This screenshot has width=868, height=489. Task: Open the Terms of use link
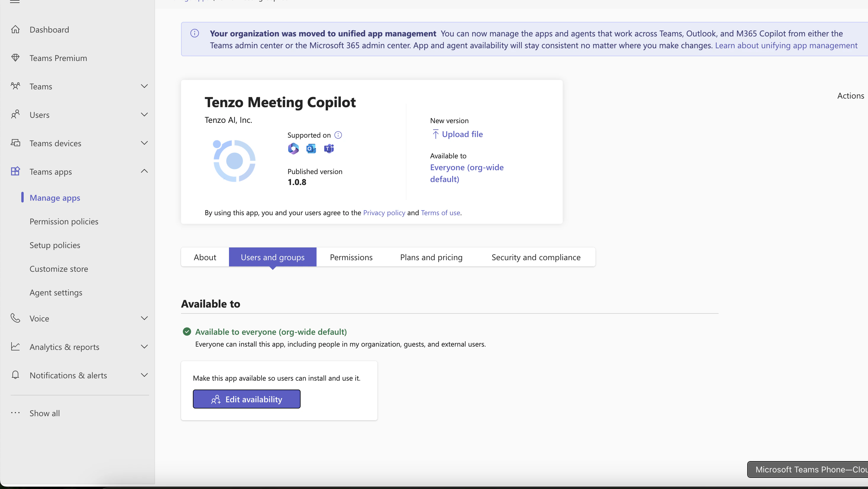click(441, 213)
